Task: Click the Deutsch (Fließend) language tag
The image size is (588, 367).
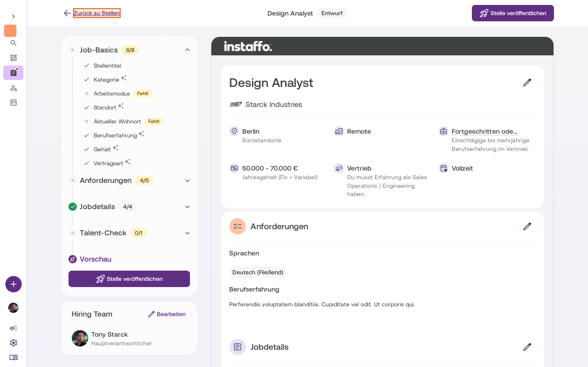Action: pos(258,272)
